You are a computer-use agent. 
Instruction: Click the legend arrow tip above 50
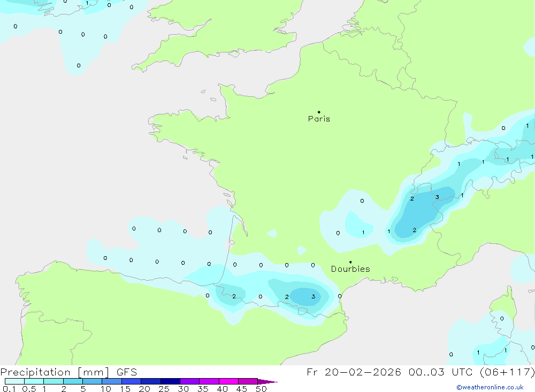click(267, 382)
